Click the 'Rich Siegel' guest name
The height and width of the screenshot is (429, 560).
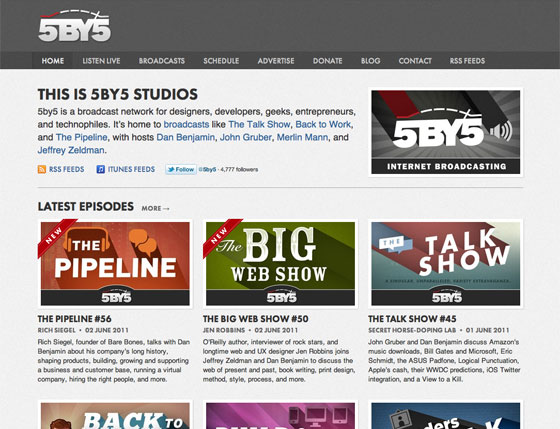(x=56, y=330)
